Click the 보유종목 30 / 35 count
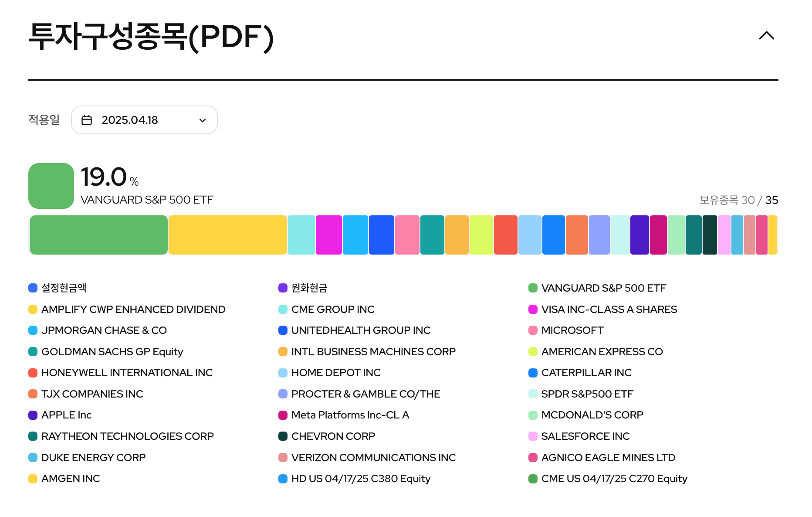The height and width of the screenshot is (517, 812). tap(739, 200)
